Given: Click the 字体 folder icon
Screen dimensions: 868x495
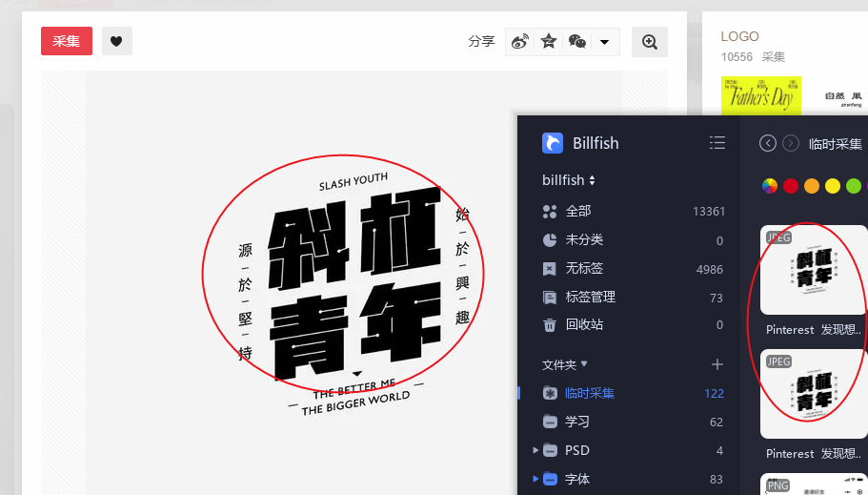Looking at the screenshot, I should [x=550, y=479].
